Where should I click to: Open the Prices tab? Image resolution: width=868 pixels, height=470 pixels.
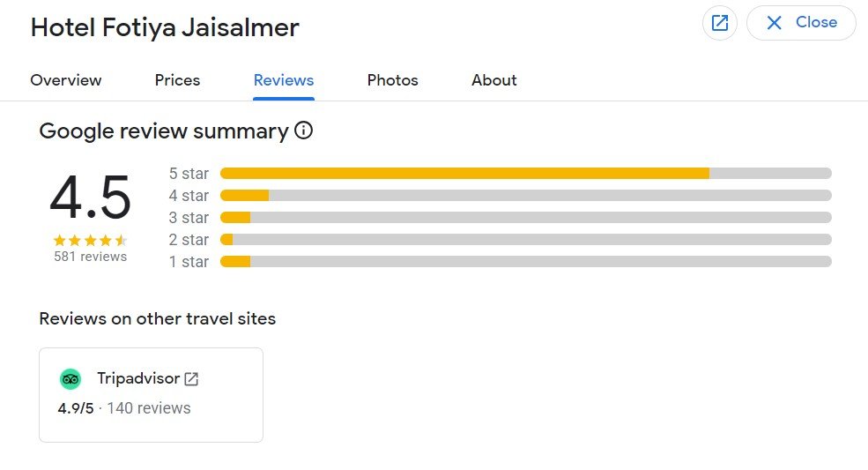coord(177,80)
